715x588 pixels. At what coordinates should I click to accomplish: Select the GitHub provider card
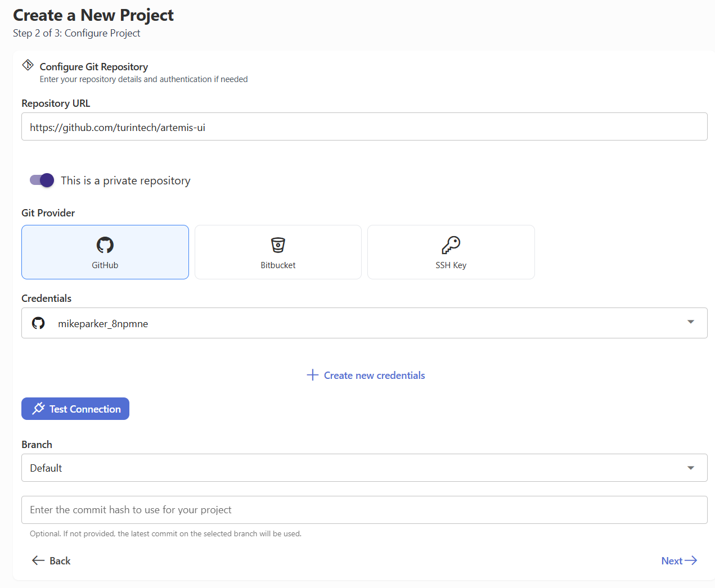pyautogui.click(x=105, y=252)
